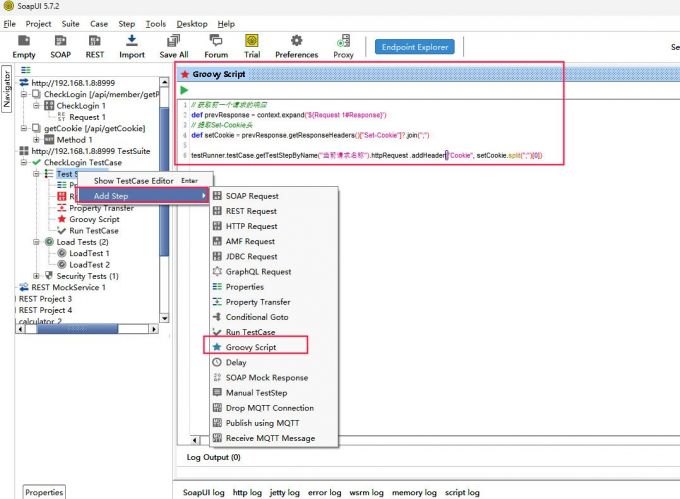Viewport: 680px width, 499px height.
Task: Add a Delay step
Action: click(273, 362)
